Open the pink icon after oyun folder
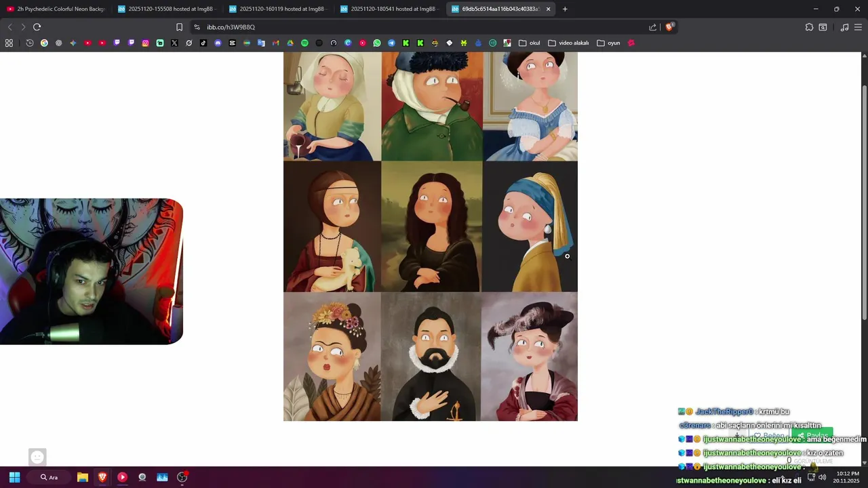868x488 pixels. [631, 43]
